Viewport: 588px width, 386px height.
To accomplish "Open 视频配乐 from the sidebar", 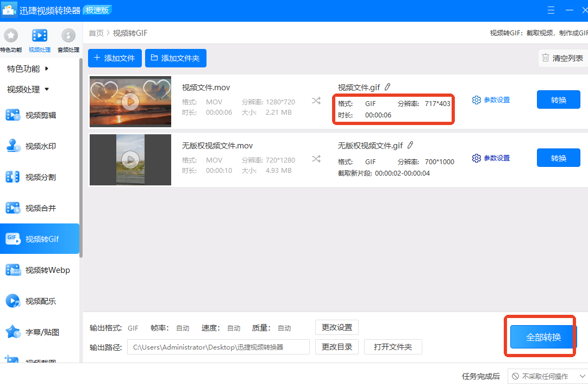I will coord(40,301).
